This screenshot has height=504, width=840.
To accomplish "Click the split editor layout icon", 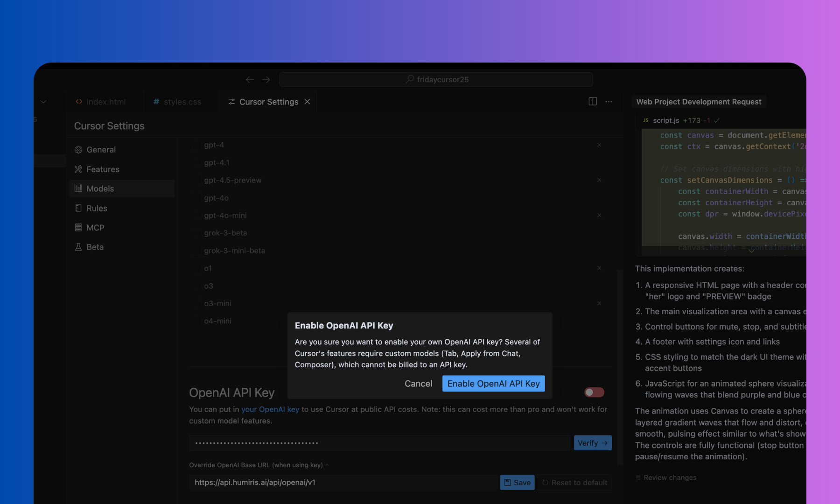I will (x=593, y=101).
